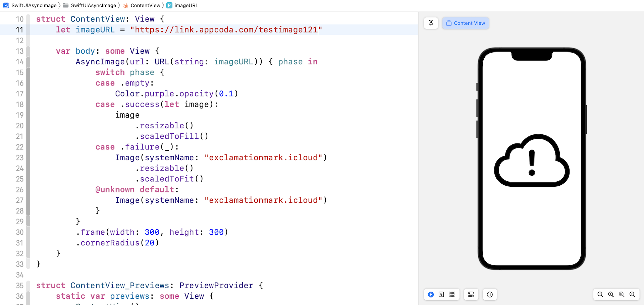Set preview zoom to 100 percent
This screenshot has width=644, height=305.
coord(611,295)
